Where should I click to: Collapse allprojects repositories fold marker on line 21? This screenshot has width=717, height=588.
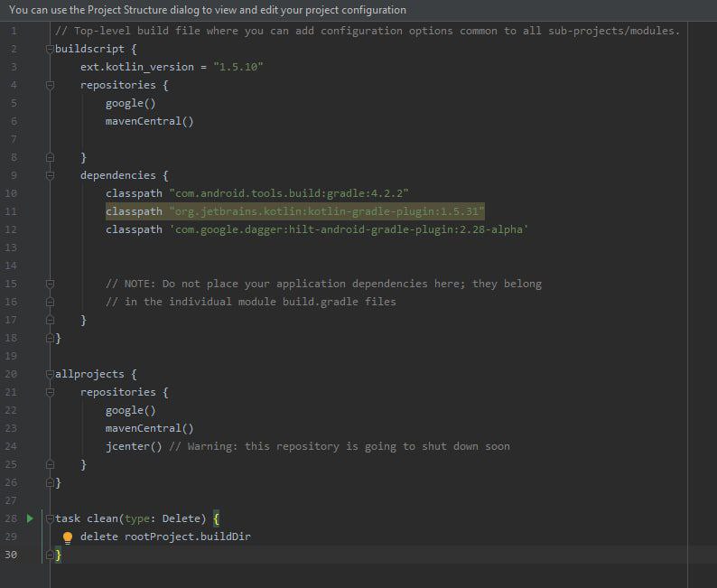point(51,392)
